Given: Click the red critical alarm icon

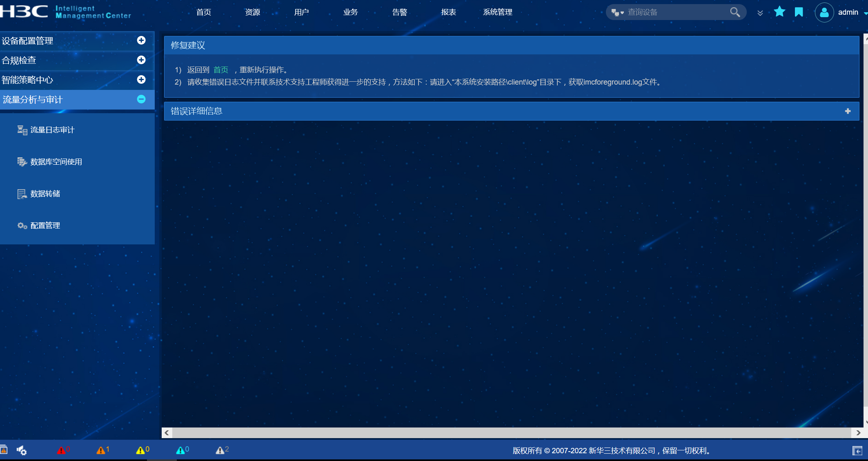Looking at the screenshot, I should (x=61, y=450).
